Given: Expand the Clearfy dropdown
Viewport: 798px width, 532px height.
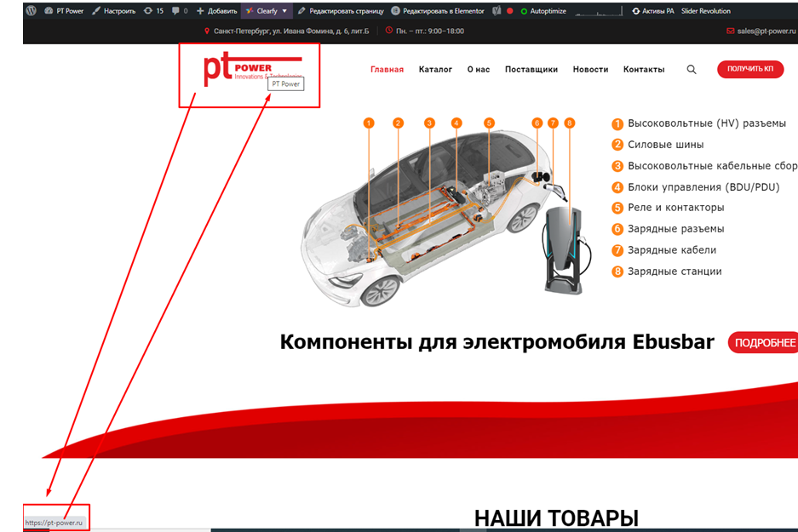Looking at the screenshot, I should coord(267,11).
